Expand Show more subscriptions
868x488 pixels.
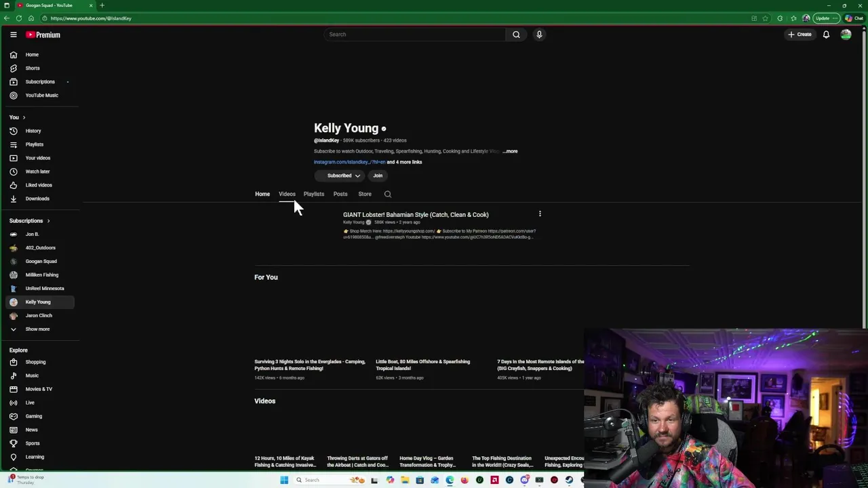coord(37,329)
